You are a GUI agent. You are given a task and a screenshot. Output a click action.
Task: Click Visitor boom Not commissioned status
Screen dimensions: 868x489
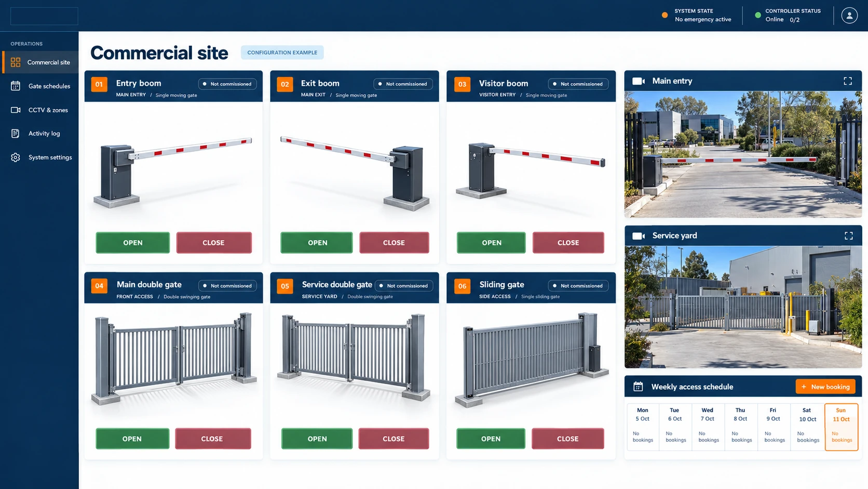(x=578, y=84)
